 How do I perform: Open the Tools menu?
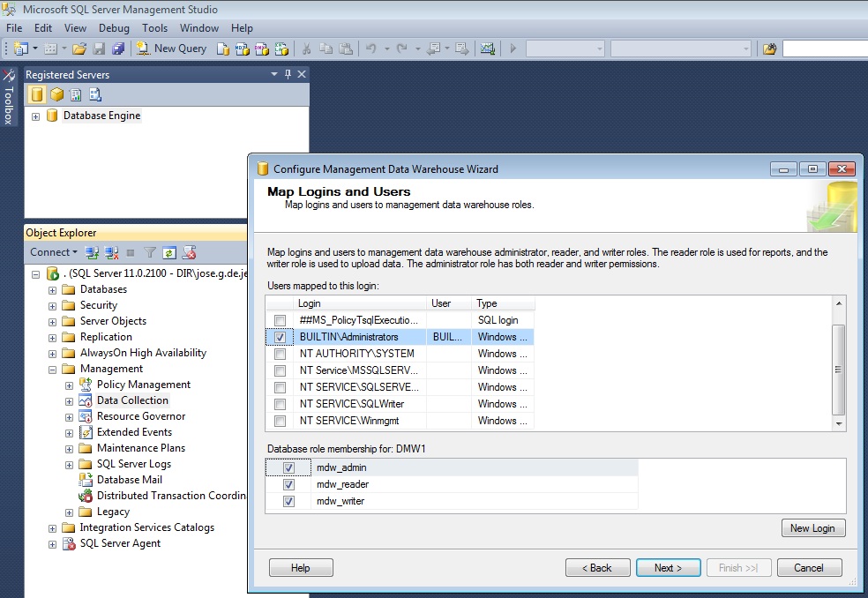point(155,28)
